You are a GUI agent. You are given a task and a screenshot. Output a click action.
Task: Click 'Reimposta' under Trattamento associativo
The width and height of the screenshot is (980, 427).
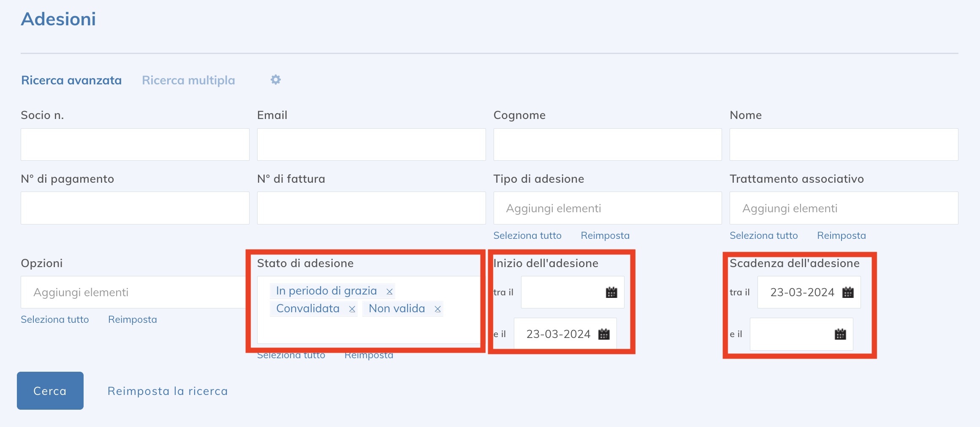click(841, 235)
